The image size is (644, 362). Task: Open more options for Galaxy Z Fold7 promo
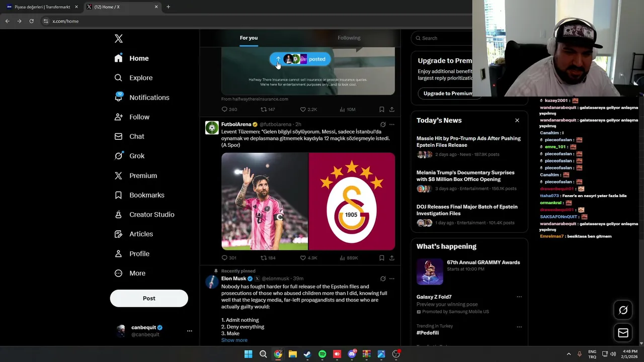pos(519,297)
